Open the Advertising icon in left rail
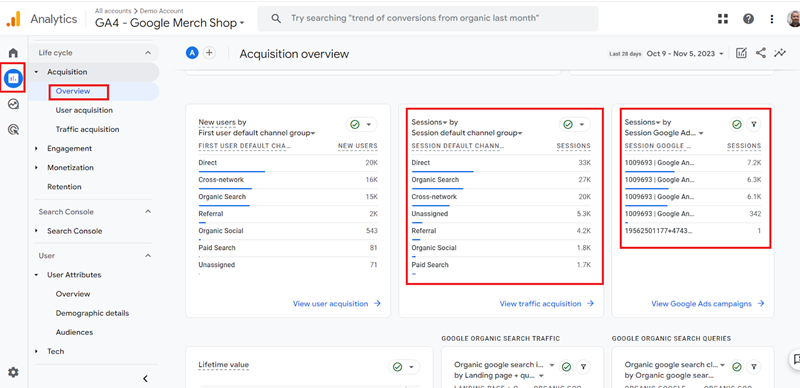 point(13,130)
